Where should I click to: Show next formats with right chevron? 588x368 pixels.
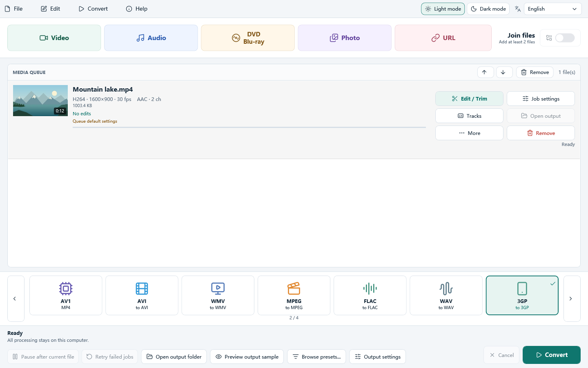(x=572, y=298)
